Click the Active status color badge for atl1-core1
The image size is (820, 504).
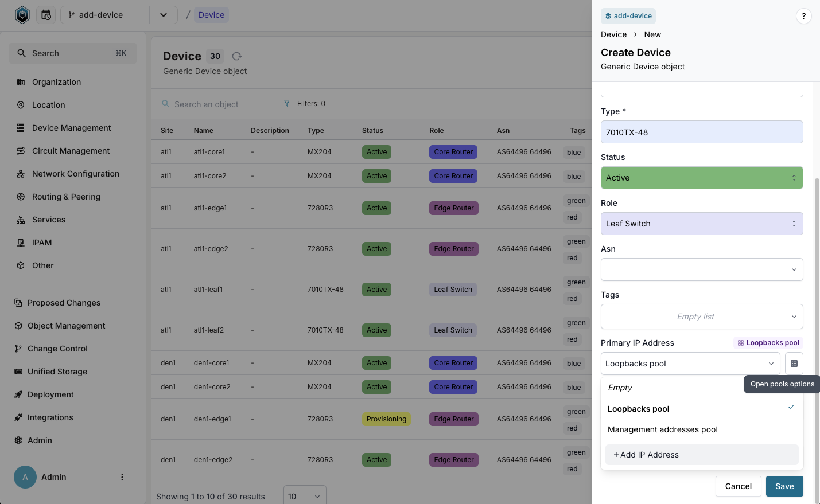coord(376,151)
